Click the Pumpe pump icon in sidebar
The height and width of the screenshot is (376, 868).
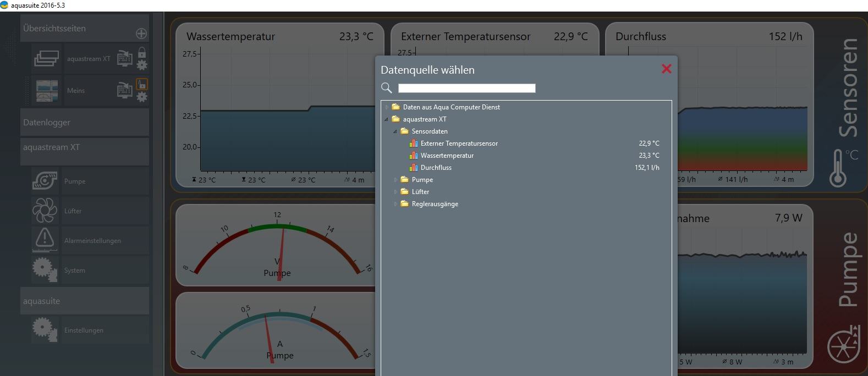pyautogui.click(x=45, y=181)
